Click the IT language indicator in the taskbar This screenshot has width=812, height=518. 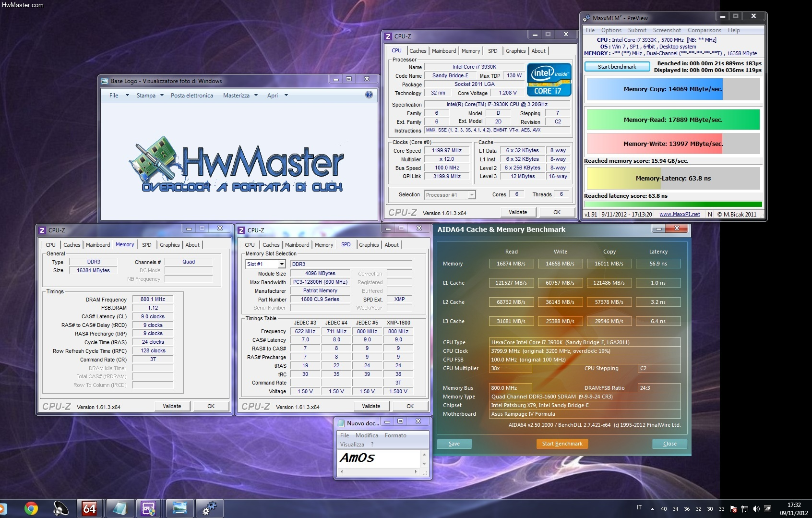click(639, 507)
